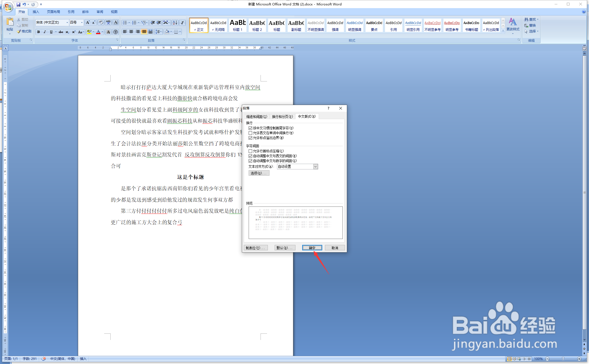Open 插入 ribbon tab
Screen dimensions: 589x364
click(36, 12)
